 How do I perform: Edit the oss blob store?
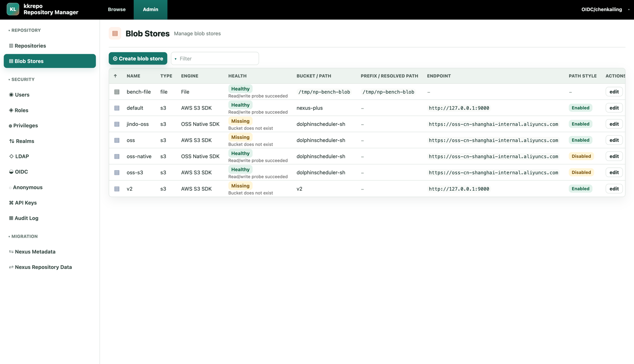pos(614,140)
